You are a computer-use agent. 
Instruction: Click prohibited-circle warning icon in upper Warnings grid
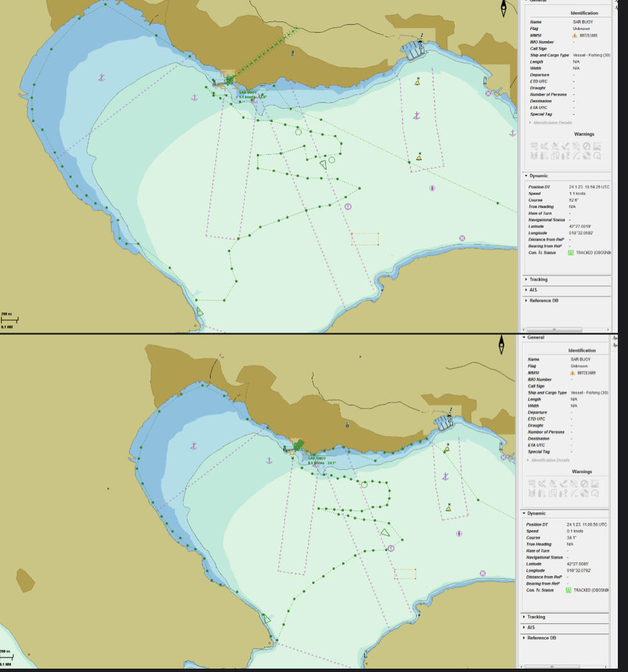pos(586,146)
